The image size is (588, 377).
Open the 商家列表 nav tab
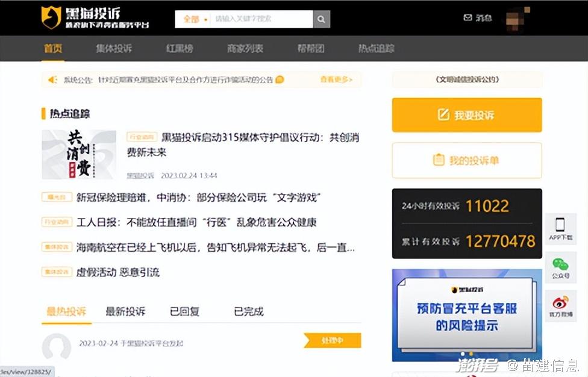click(245, 48)
